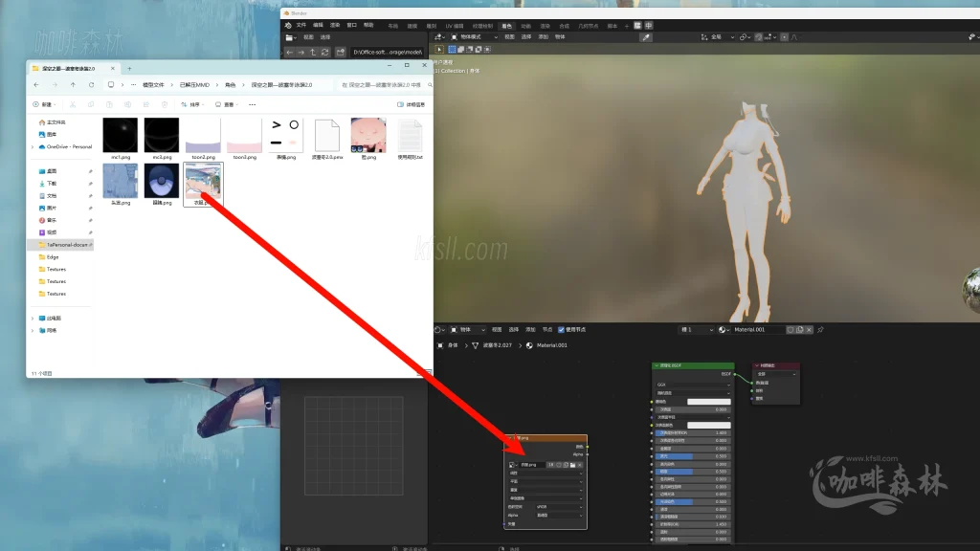This screenshot has height=551, width=980.
Task: Open the 线性 interpolation dropdown in texture node
Action: pyautogui.click(x=546, y=473)
